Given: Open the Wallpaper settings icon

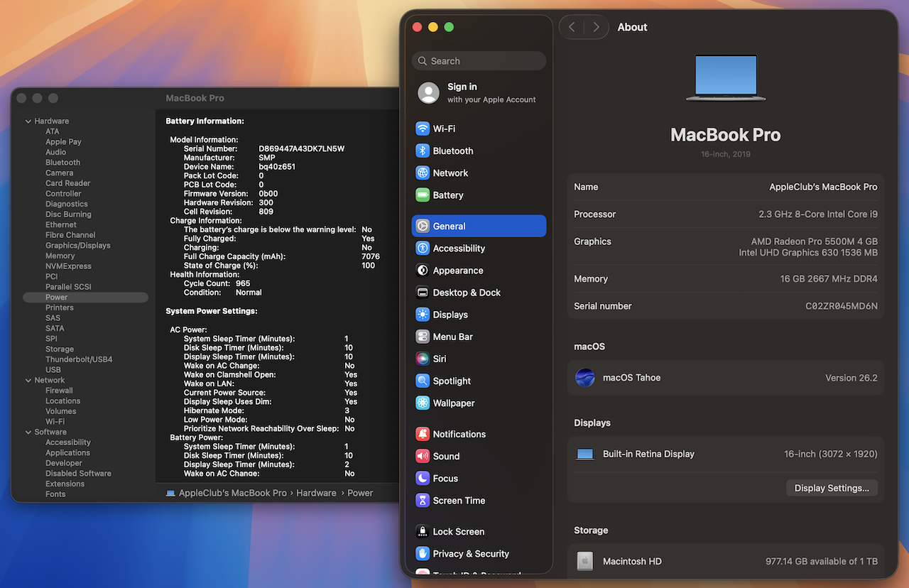Looking at the screenshot, I should coord(423,403).
